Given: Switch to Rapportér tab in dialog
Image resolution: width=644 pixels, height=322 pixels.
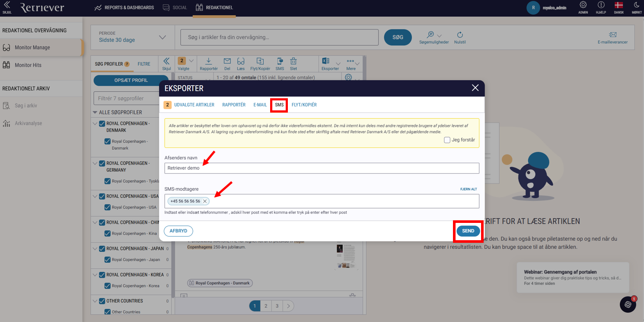Looking at the screenshot, I should pyautogui.click(x=234, y=105).
